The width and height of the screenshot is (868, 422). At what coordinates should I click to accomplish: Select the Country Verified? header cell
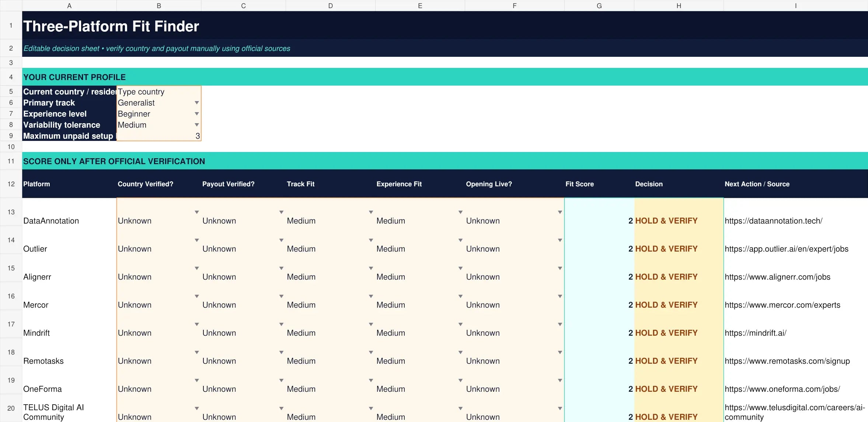[x=159, y=184]
